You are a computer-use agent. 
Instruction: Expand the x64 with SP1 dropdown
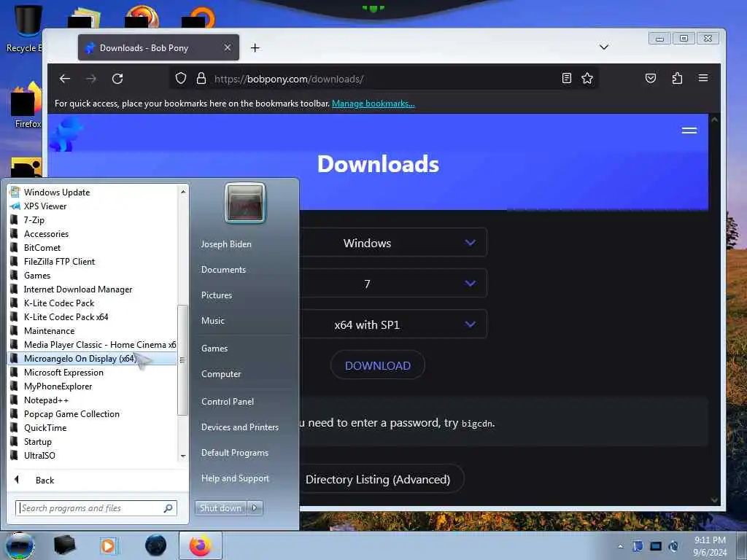(x=393, y=324)
